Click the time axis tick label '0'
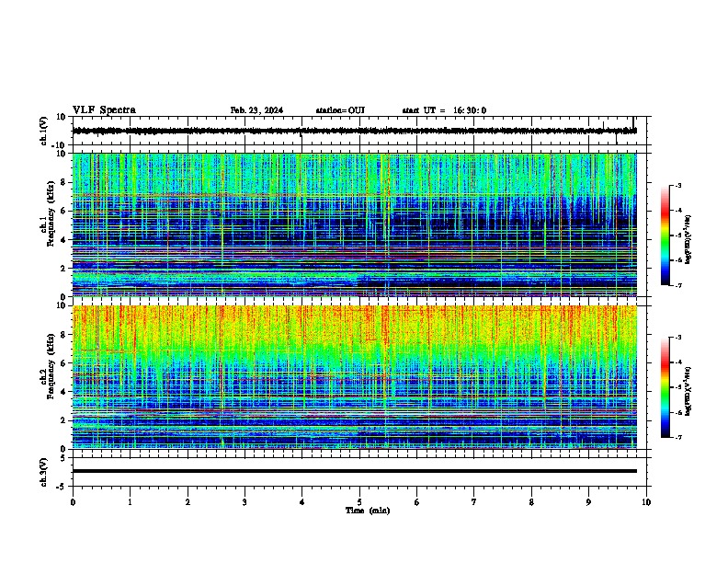This screenshot has width=728, height=563. pyautogui.click(x=73, y=502)
